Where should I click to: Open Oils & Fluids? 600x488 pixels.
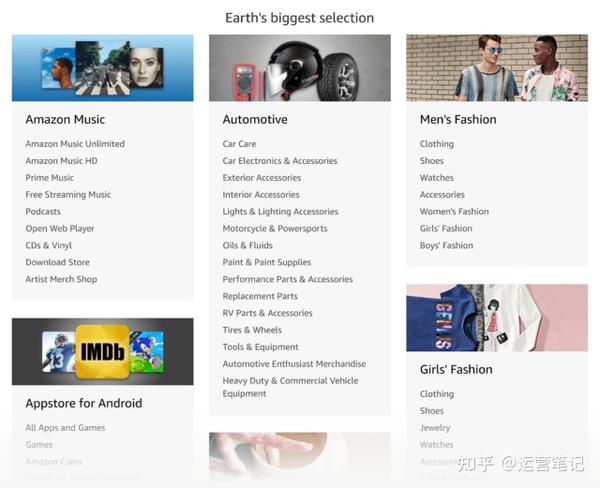point(248,245)
